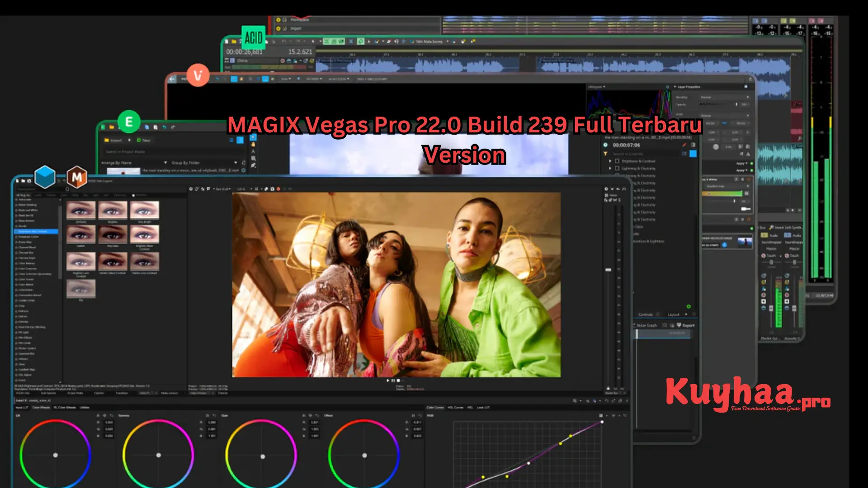868x488 pixels.
Task: Click Value Graph button
Action: point(646,325)
